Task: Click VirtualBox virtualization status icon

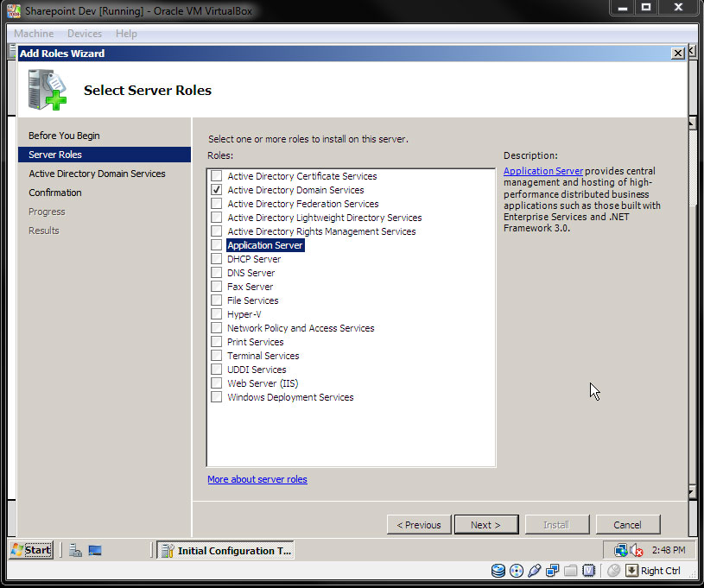Action: coord(588,571)
